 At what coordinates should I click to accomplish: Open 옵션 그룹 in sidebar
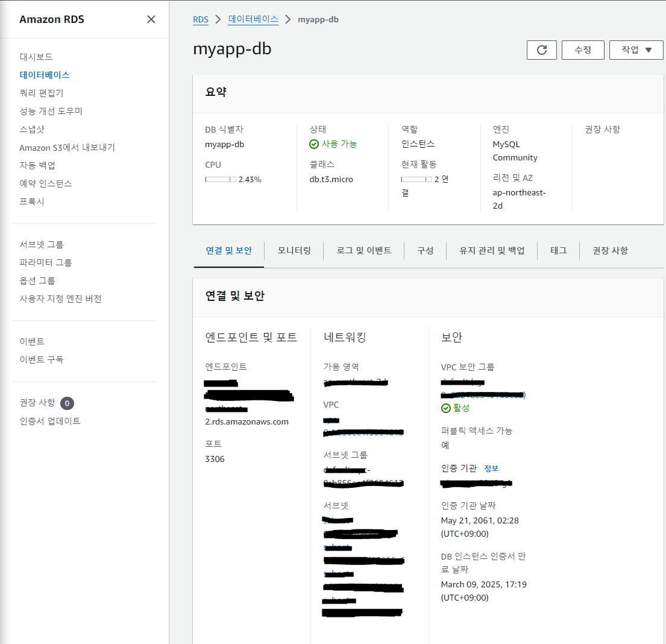pos(37,280)
